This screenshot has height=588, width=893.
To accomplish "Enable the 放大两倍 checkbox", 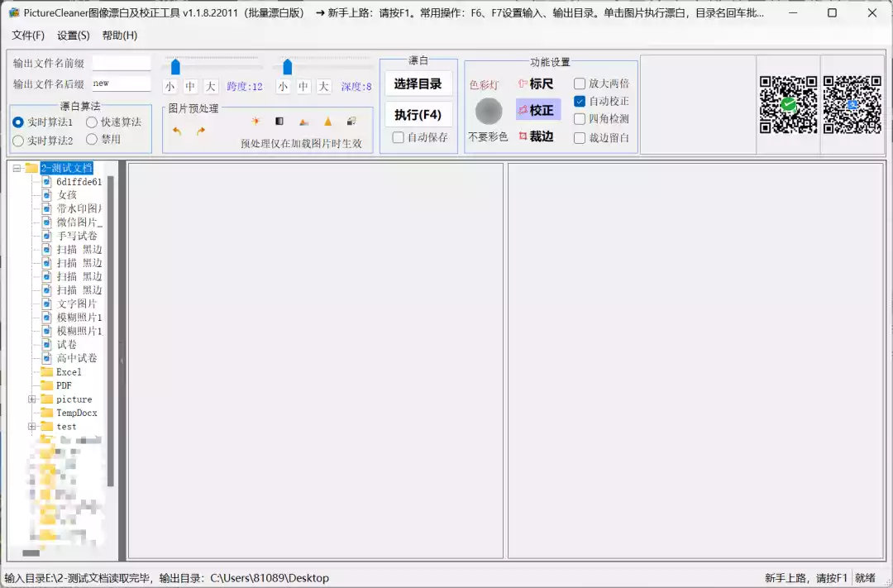I will (580, 84).
